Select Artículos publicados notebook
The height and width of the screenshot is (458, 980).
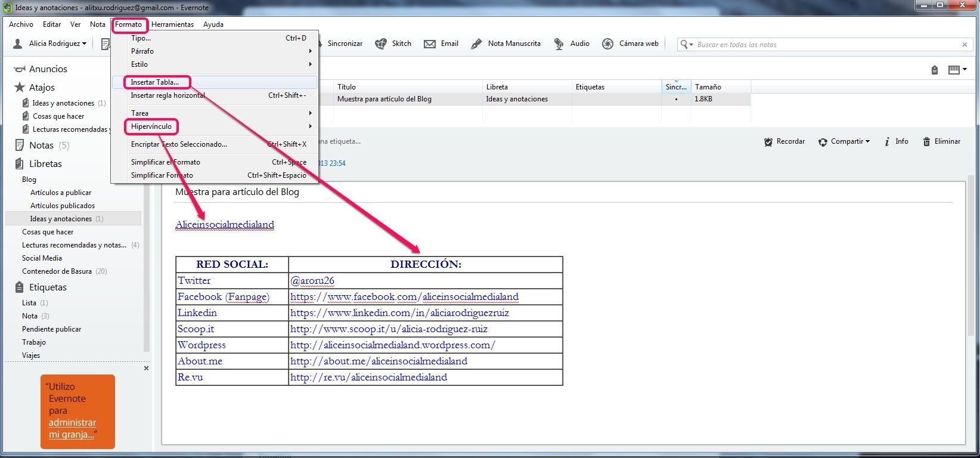[x=63, y=206]
